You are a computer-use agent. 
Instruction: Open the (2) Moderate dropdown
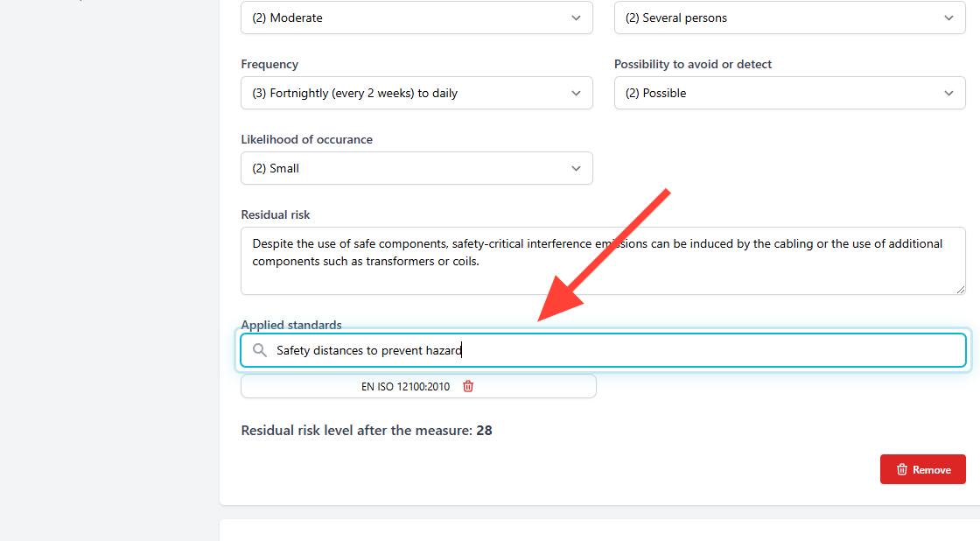click(416, 18)
